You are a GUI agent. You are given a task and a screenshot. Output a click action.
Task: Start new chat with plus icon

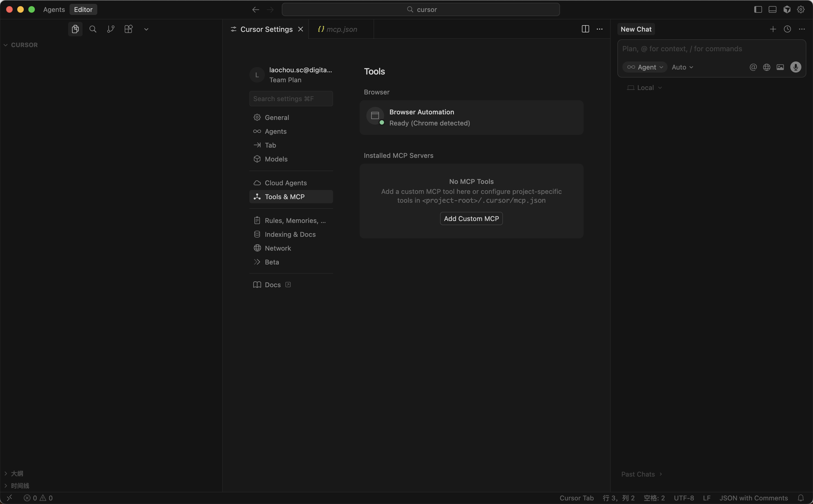tap(773, 29)
